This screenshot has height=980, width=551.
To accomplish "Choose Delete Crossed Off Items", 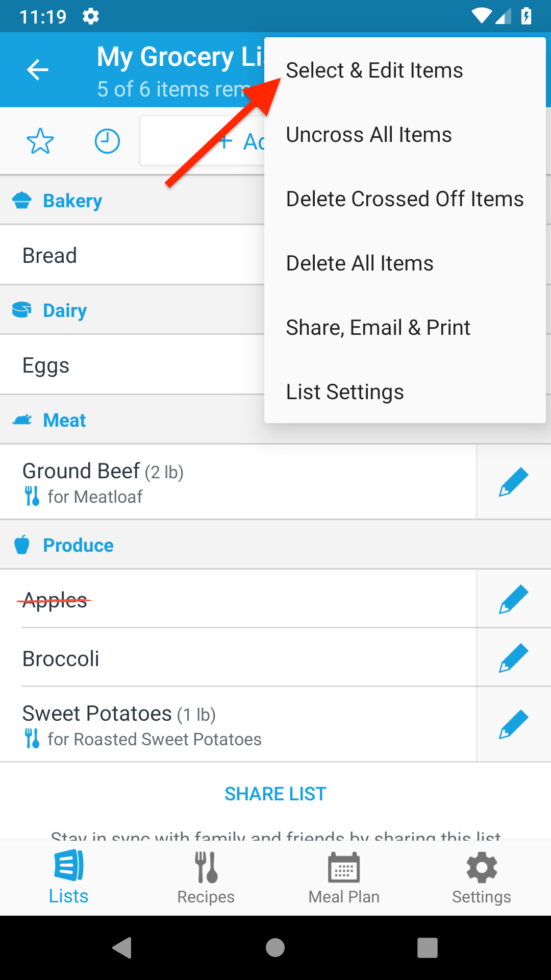I will click(x=405, y=199).
